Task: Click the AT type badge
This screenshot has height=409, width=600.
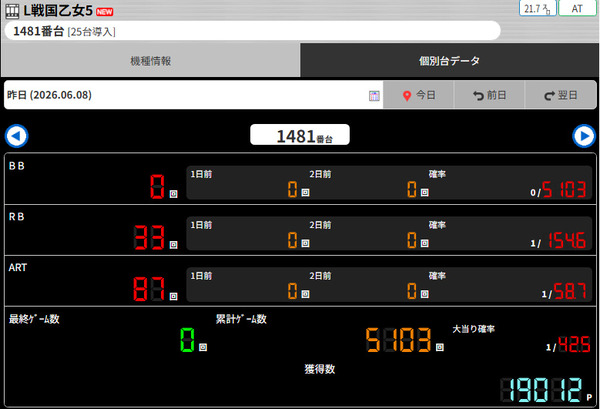Action: (x=577, y=8)
